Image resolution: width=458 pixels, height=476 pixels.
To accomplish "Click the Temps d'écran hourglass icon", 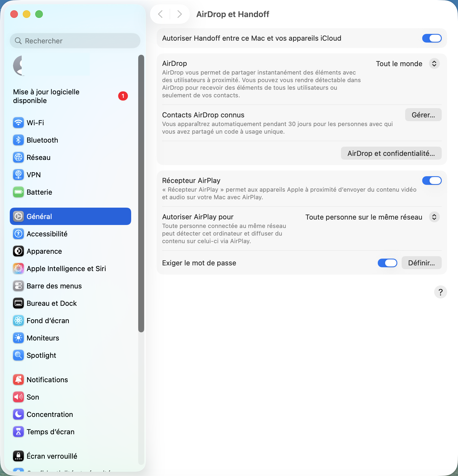I will point(18,432).
